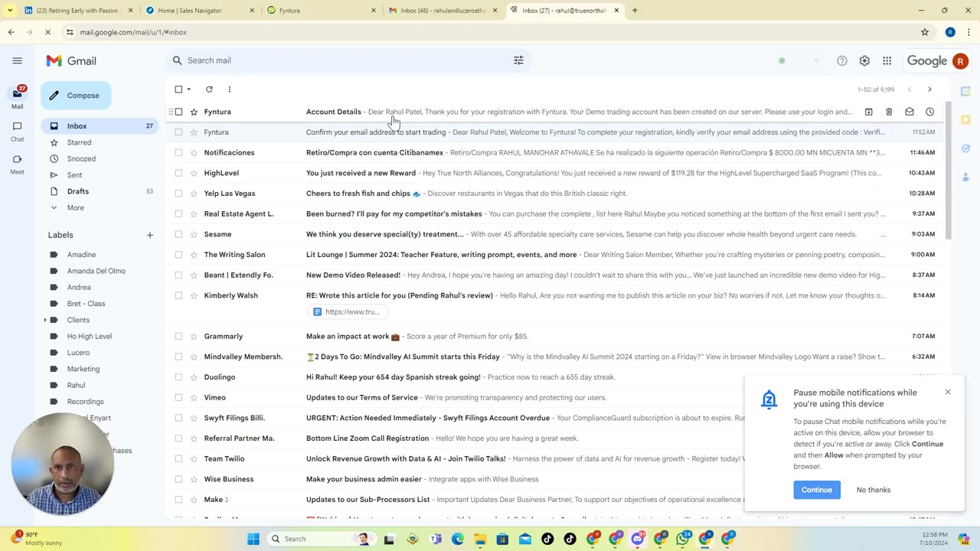Screen dimensions: 980x551
Task: Create a new label with the plus icon
Action: tap(150, 235)
